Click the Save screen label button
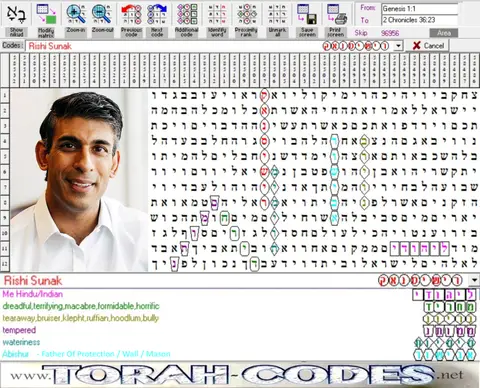 [307, 32]
